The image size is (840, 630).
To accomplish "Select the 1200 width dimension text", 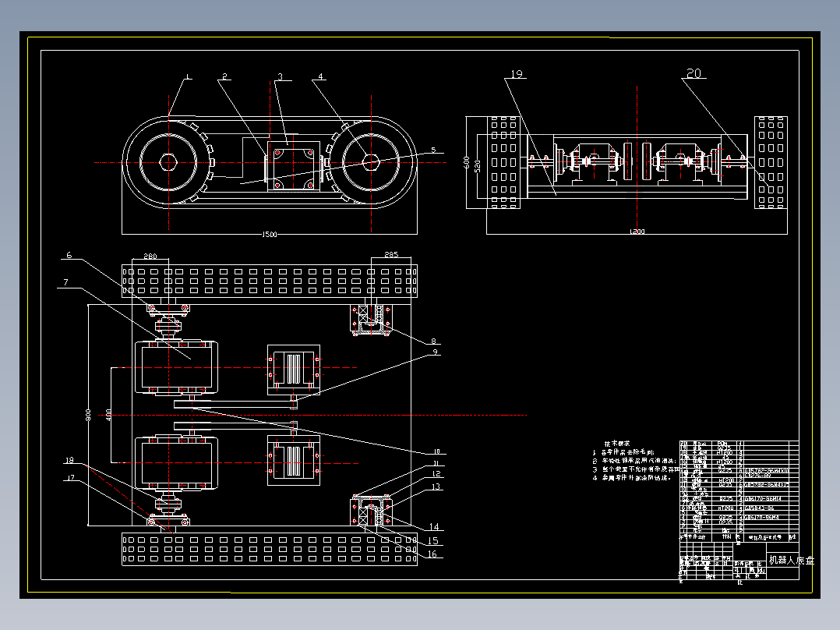I will (x=637, y=232).
